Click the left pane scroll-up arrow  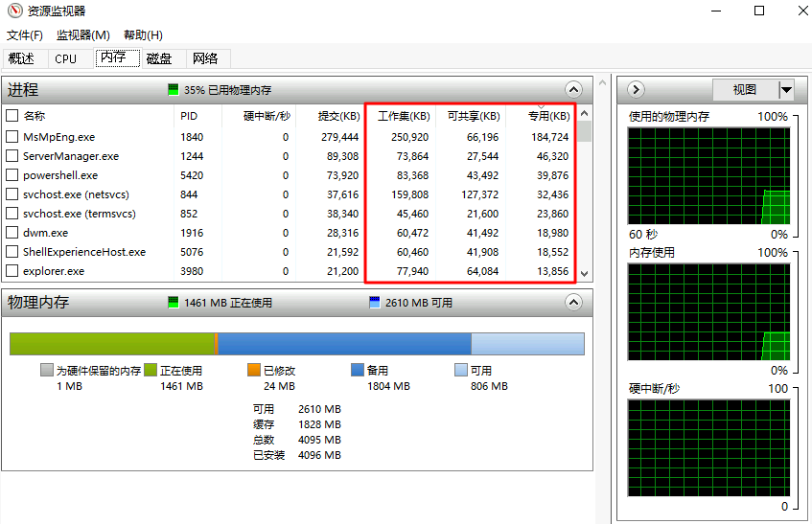(x=602, y=82)
